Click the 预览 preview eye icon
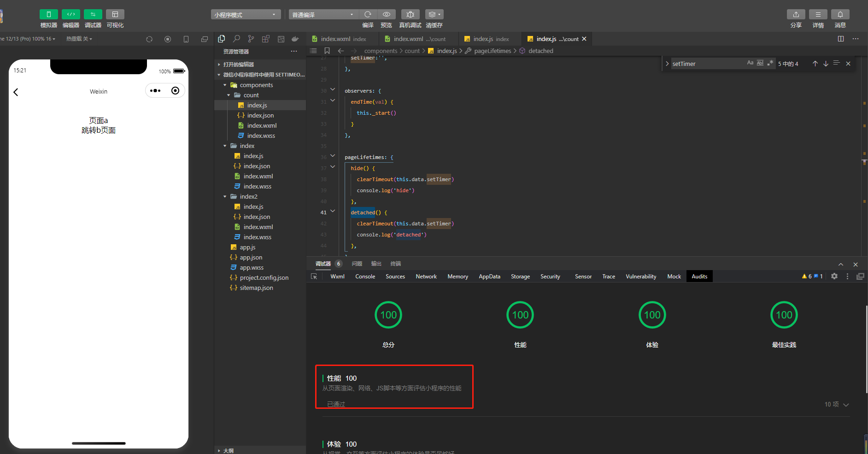Screen dimensions: 868x454 tap(387, 14)
